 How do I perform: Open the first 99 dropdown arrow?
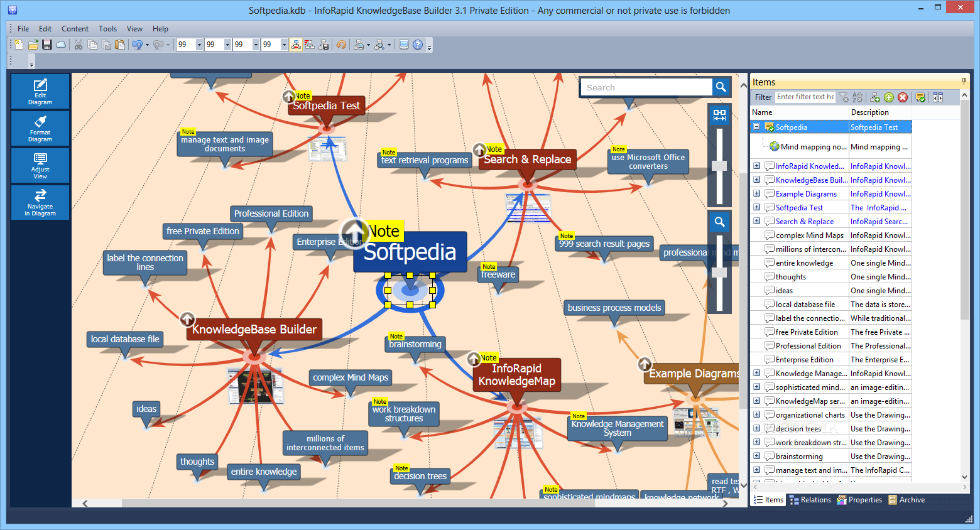tap(199, 45)
